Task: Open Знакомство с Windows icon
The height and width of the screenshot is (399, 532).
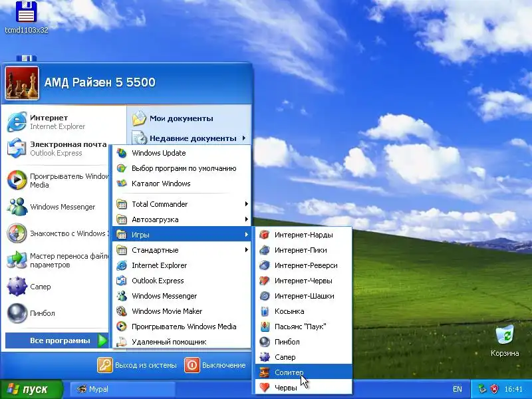Action: pyautogui.click(x=17, y=233)
